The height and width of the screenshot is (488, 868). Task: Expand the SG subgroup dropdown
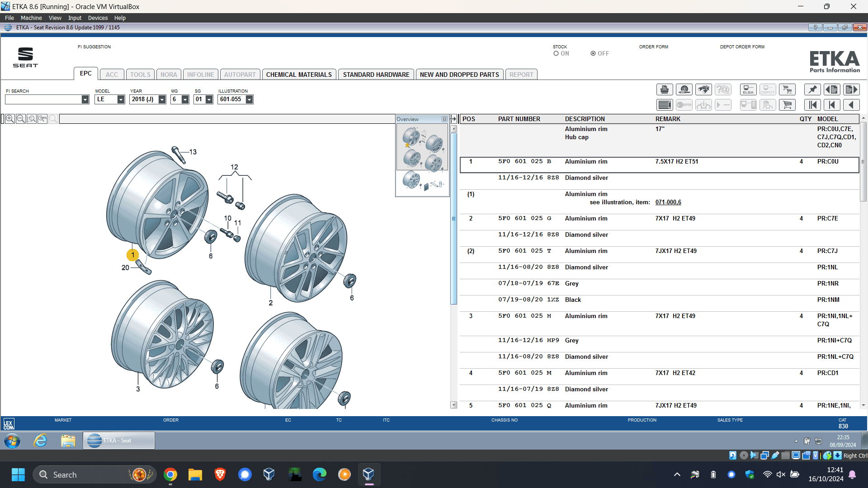coord(209,99)
